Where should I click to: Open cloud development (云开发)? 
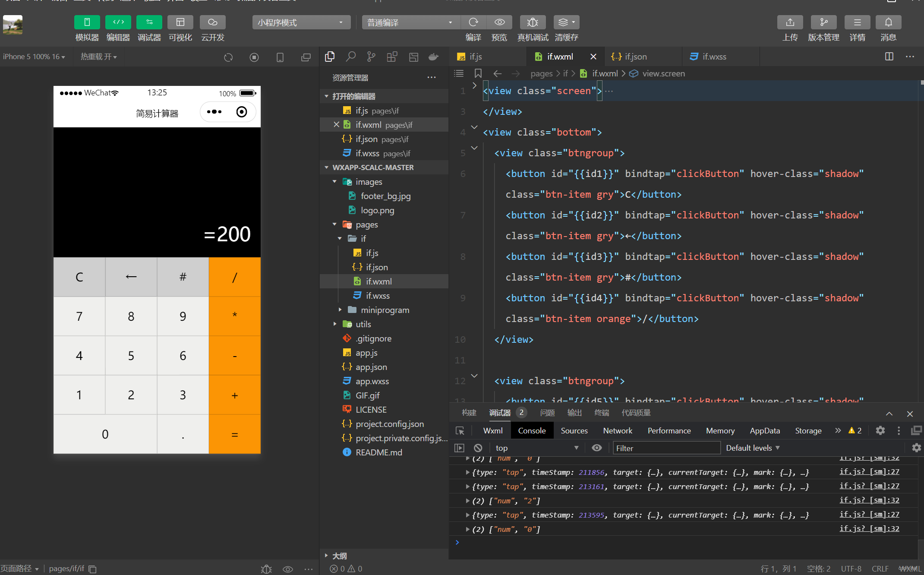click(212, 22)
